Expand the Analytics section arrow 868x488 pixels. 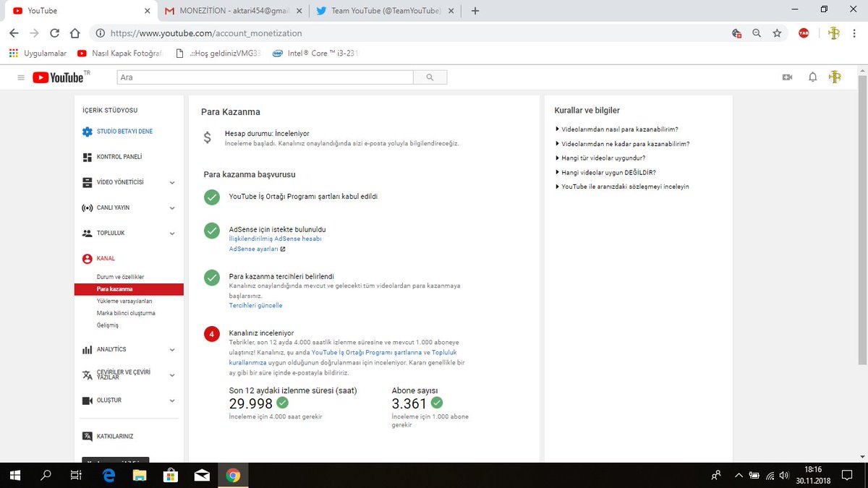[x=172, y=350]
